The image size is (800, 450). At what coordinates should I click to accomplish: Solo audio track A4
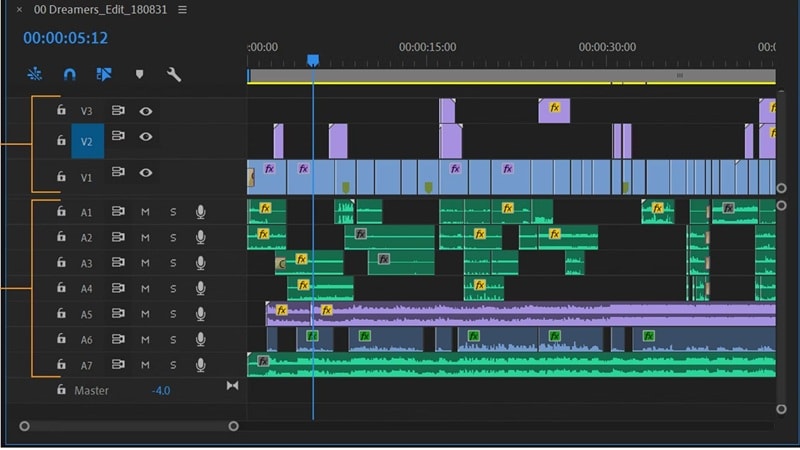point(173,289)
